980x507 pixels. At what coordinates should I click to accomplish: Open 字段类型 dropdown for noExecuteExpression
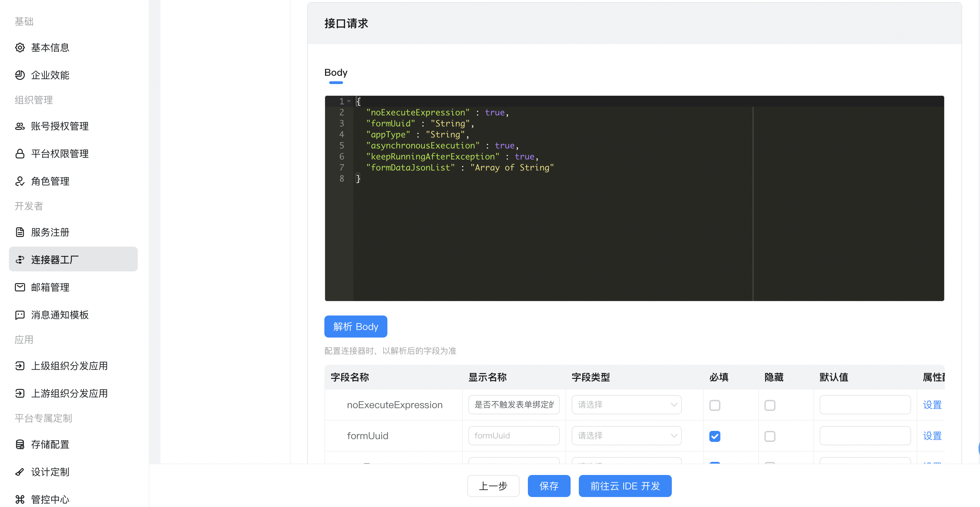626,405
